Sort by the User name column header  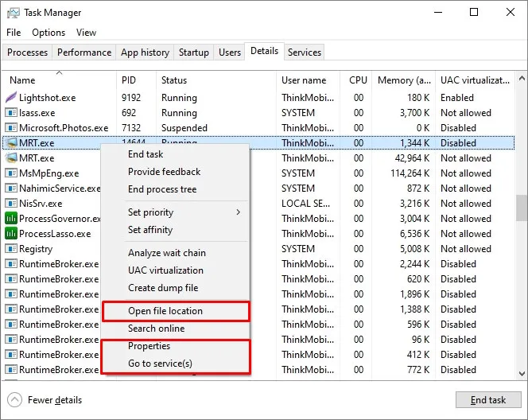pos(308,80)
